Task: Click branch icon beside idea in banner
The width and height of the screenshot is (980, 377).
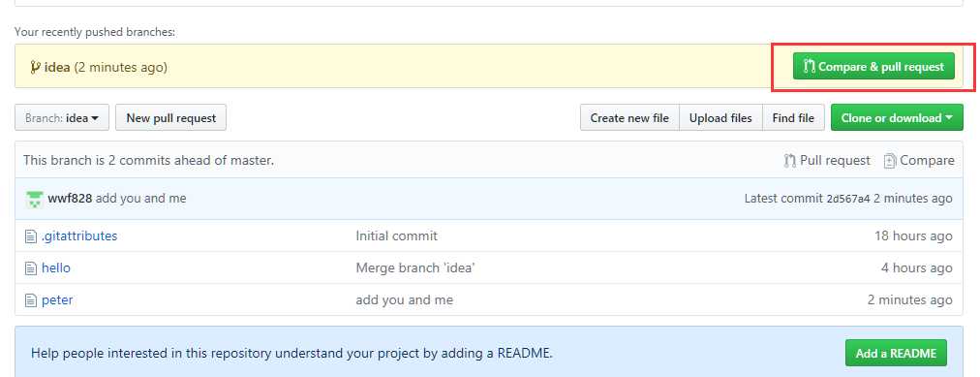Action: (x=35, y=67)
